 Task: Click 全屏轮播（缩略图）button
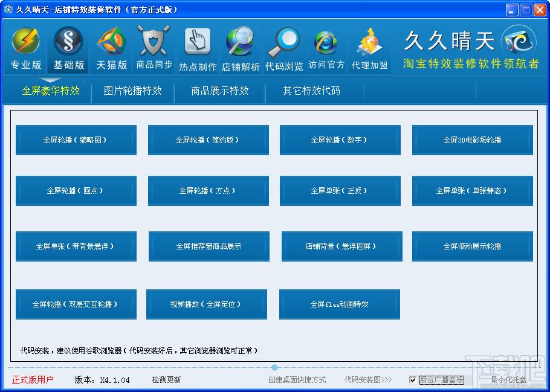[76, 140]
